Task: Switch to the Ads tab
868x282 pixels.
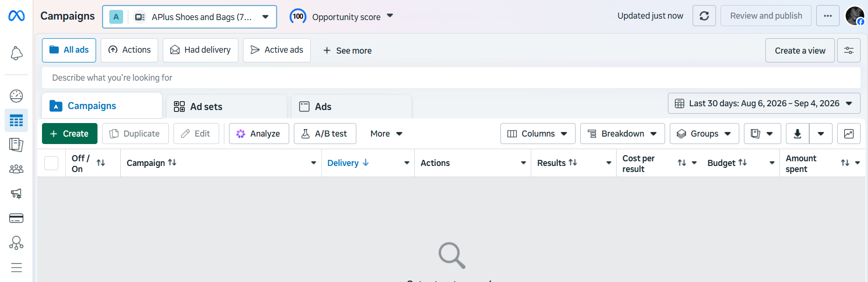Action: (x=351, y=107)
